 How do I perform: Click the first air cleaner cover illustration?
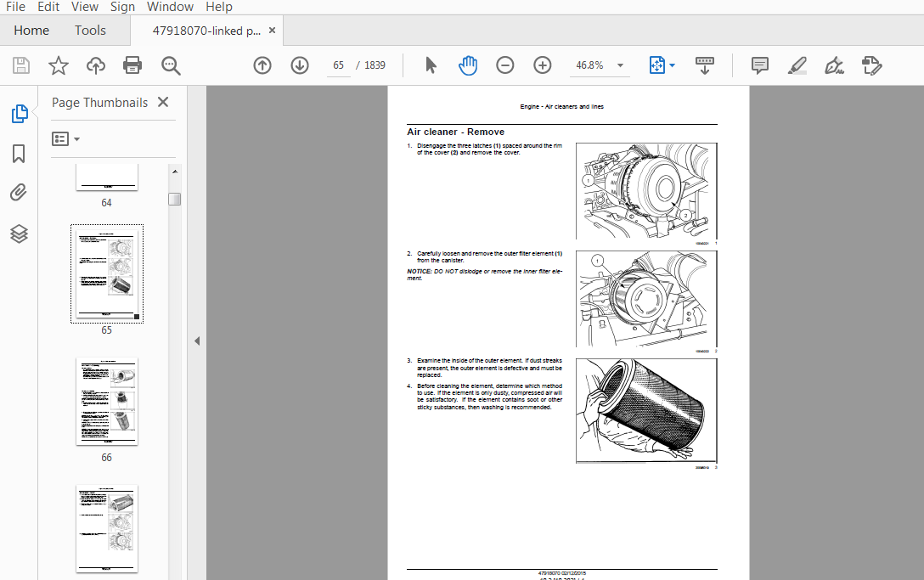click(646, 191)
